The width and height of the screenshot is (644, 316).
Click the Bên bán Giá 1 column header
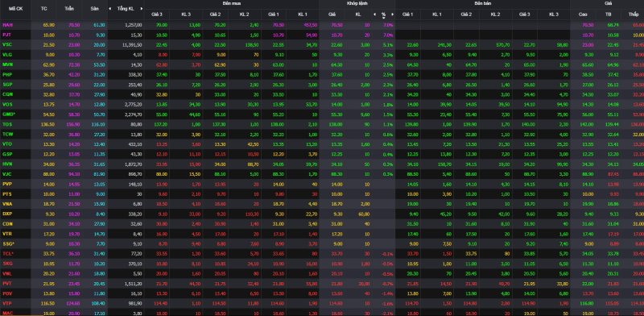(x=407, y=14)
